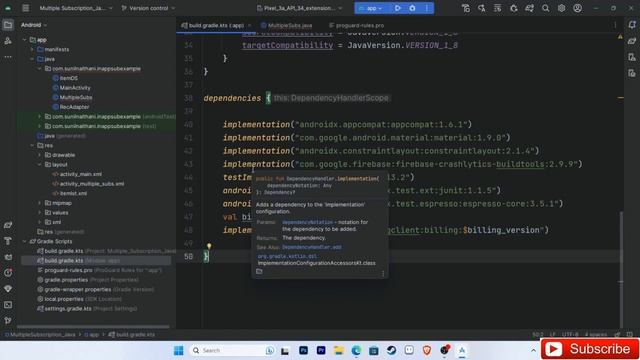Open the Version control dropdown

[149, 8]
